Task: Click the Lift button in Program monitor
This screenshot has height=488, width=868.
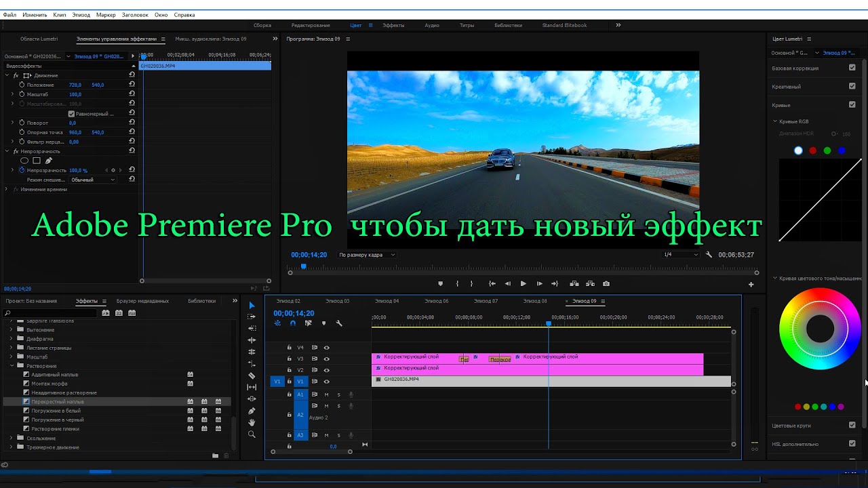Action: coord(574,284)
